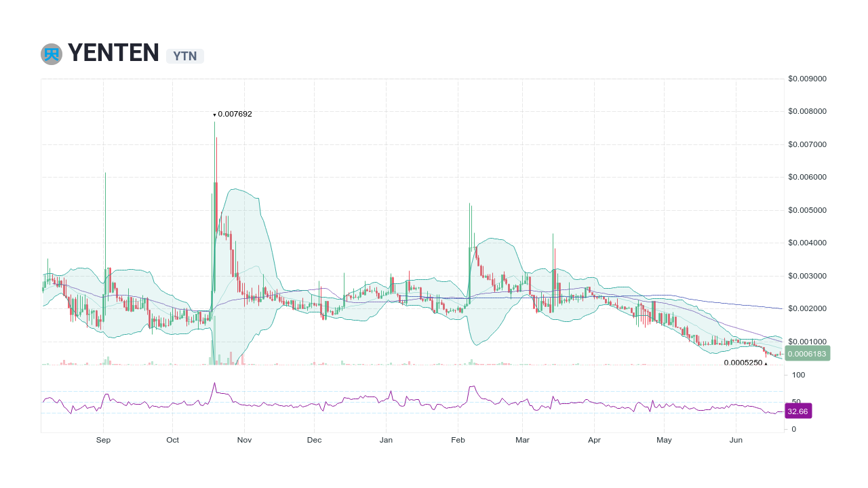Click the $0.005000 price axis label
The image size is (868, 488).
tap(807, 210)
